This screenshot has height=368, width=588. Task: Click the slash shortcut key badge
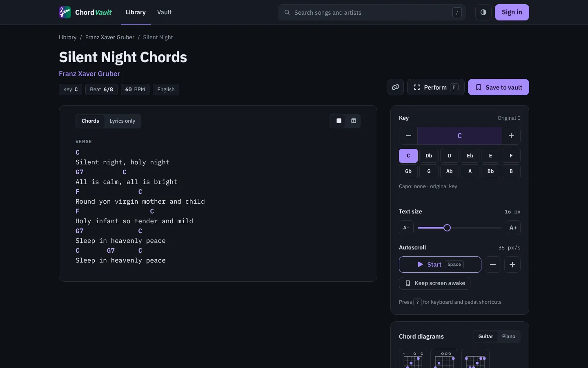tap(457, 12)
